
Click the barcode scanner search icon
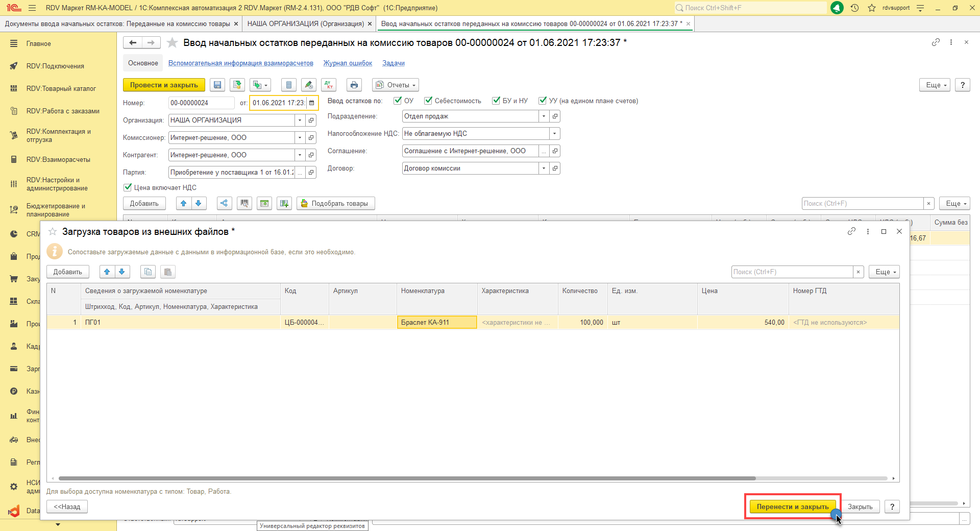coord(244,204)
